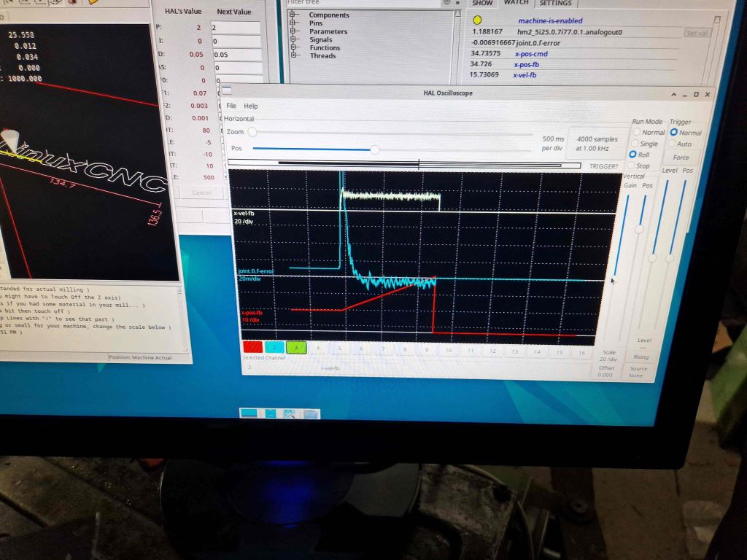Select green channel 3 button

click(296, 348)
